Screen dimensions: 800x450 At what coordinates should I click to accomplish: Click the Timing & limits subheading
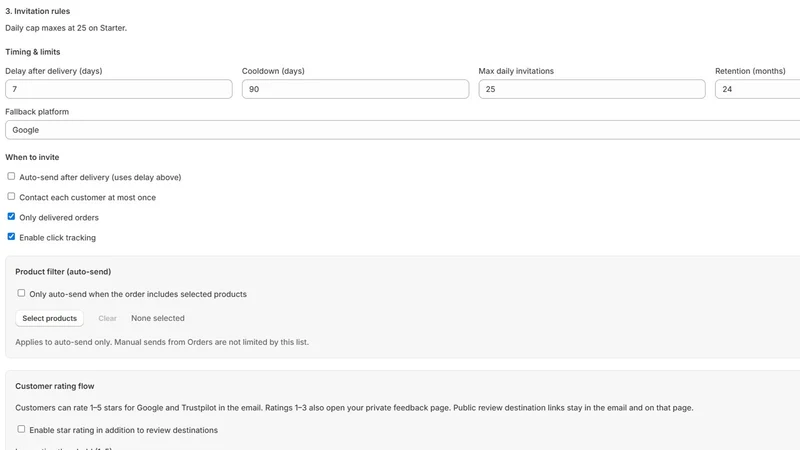coord(33,52)
